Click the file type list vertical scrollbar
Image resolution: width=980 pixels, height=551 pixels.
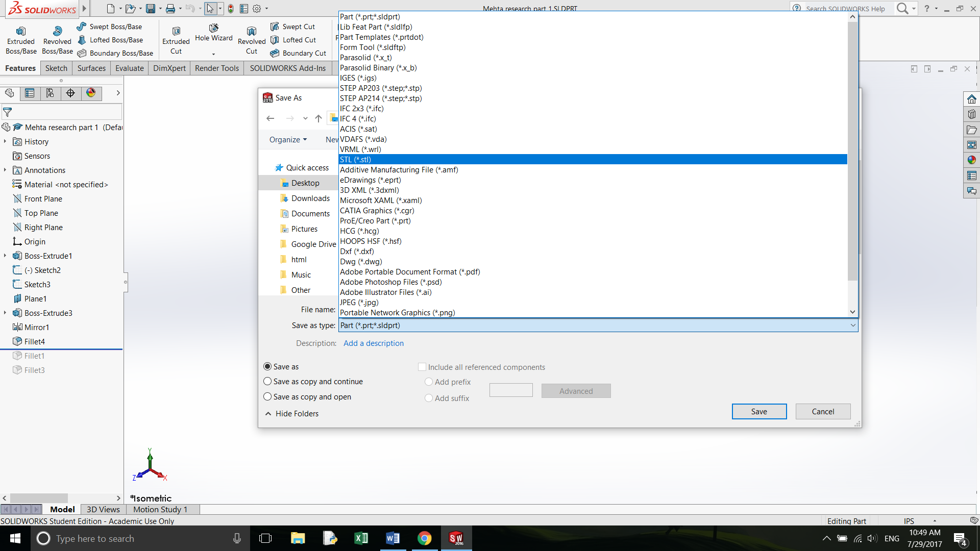[x=852, y=153]
